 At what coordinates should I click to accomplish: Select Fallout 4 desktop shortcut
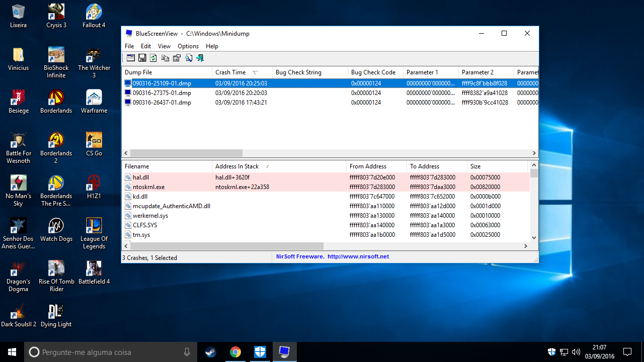click(x=94, y=16)
